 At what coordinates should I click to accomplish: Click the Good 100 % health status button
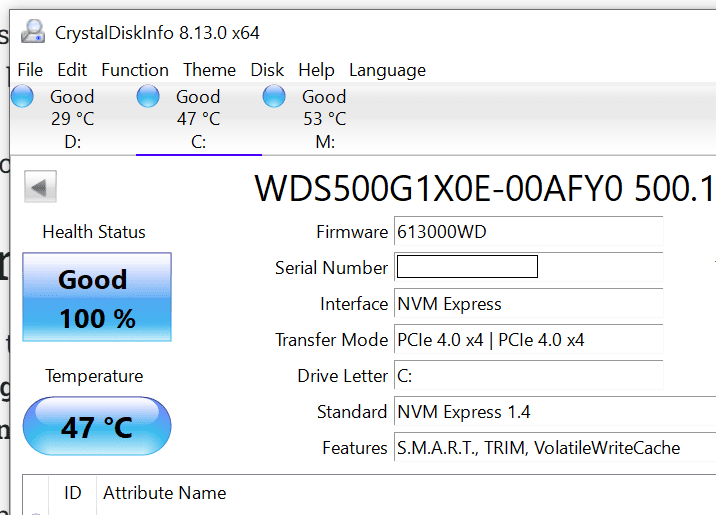coord(97,297)
